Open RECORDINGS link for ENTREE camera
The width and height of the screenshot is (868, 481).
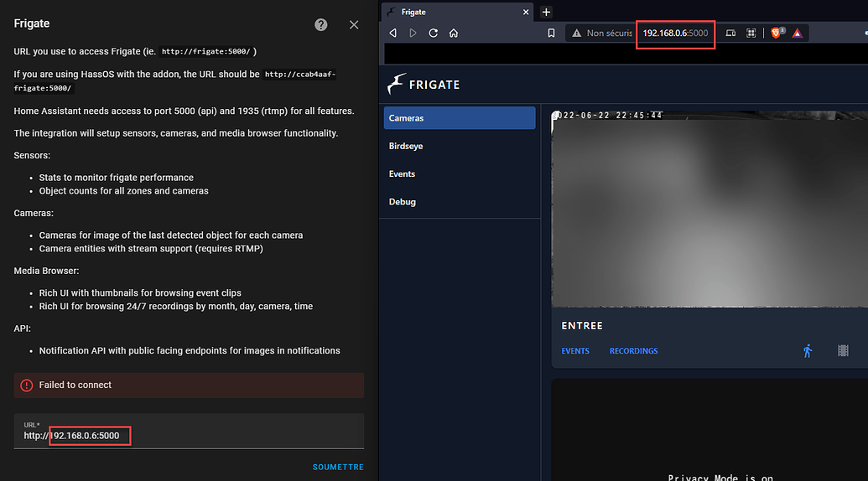tap(634, 351)
